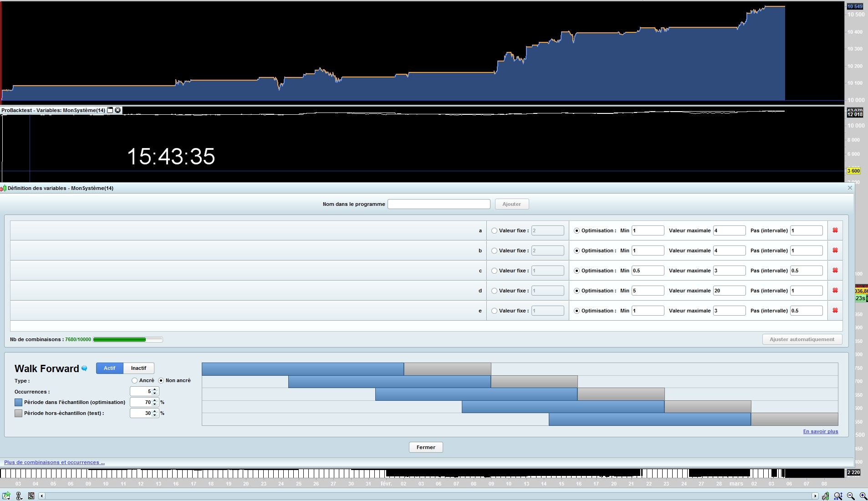Increase out-of-sample test percentage

pos(155,411)
